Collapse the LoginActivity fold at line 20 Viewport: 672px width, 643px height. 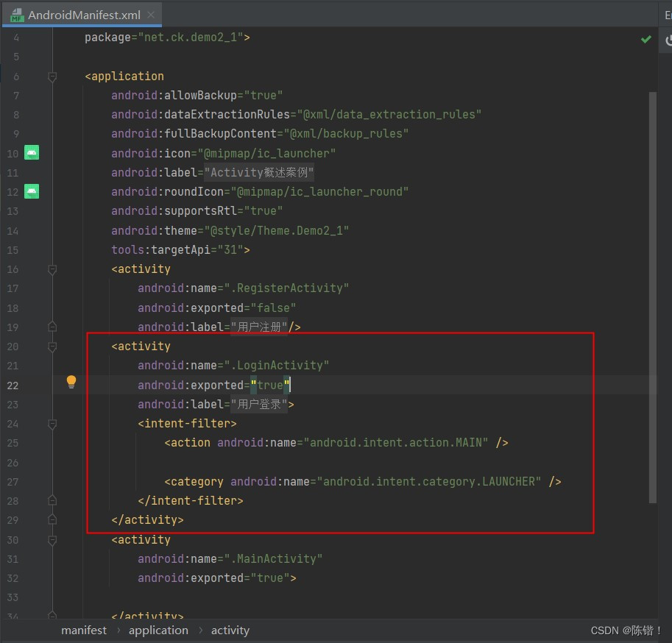point(52,347)
